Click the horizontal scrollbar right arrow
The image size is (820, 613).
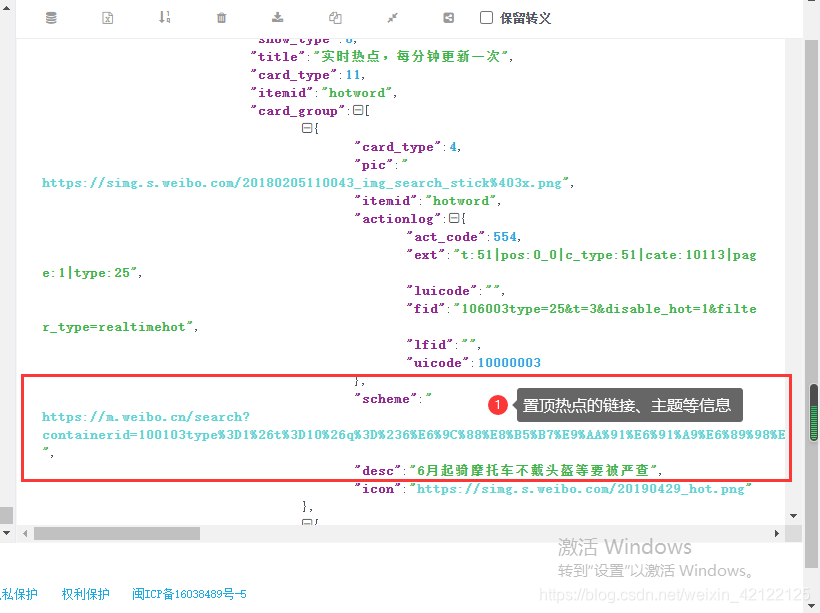pos(777,533)
